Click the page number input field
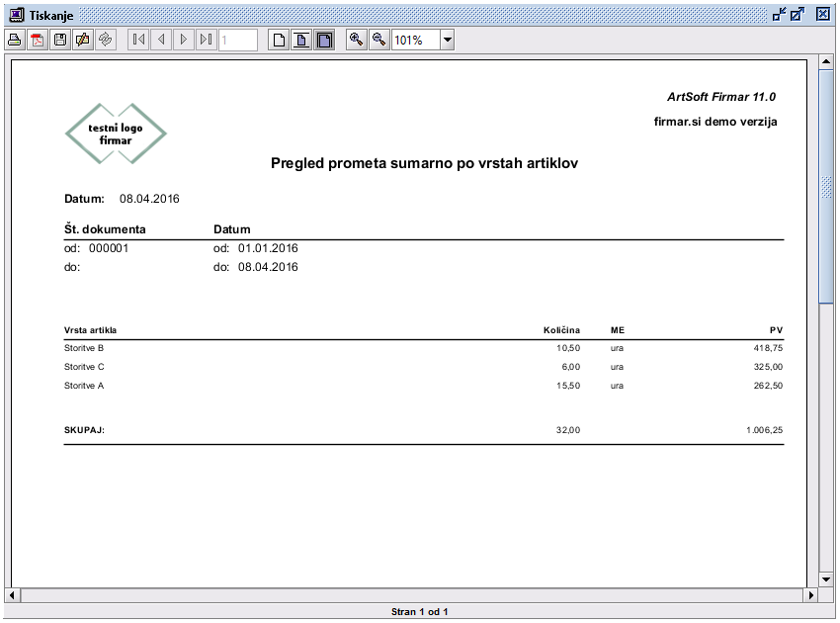 click(237, 40)
